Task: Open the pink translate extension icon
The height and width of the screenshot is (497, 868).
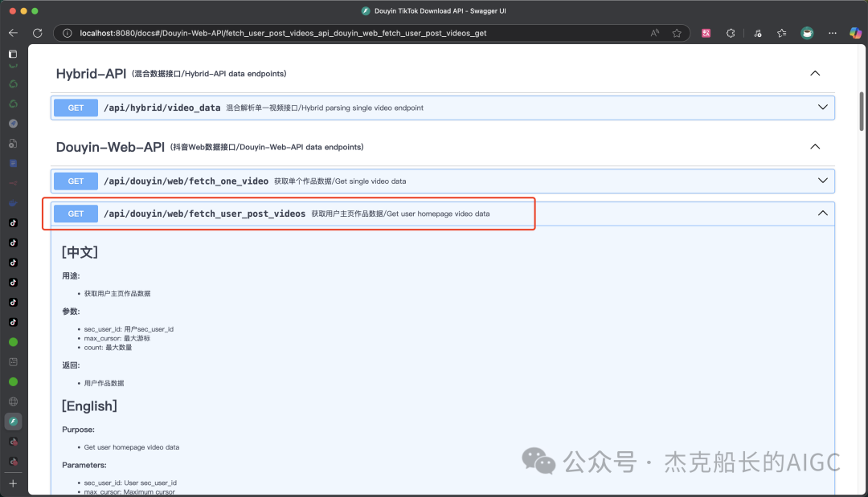Action: pos(706,33)
